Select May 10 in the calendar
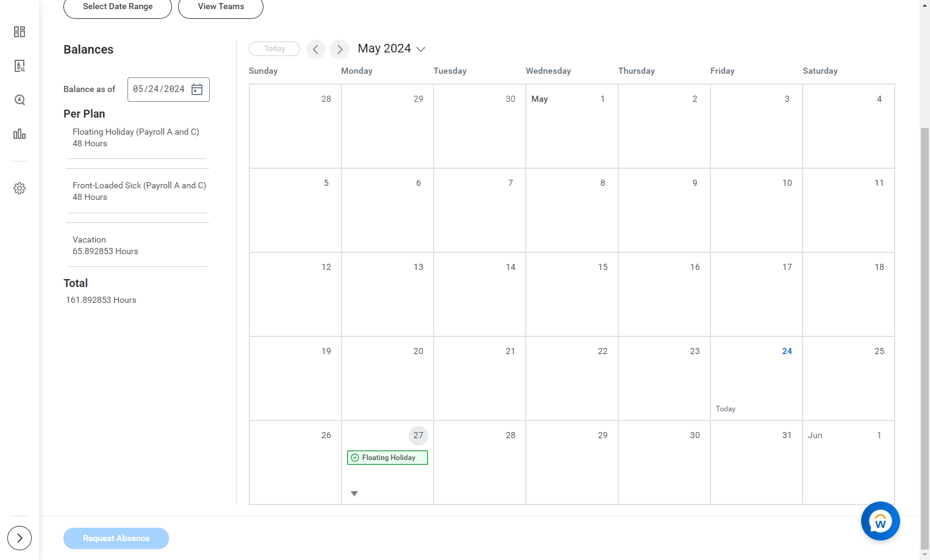Viewport: 930px width, 560px height. 756,210
